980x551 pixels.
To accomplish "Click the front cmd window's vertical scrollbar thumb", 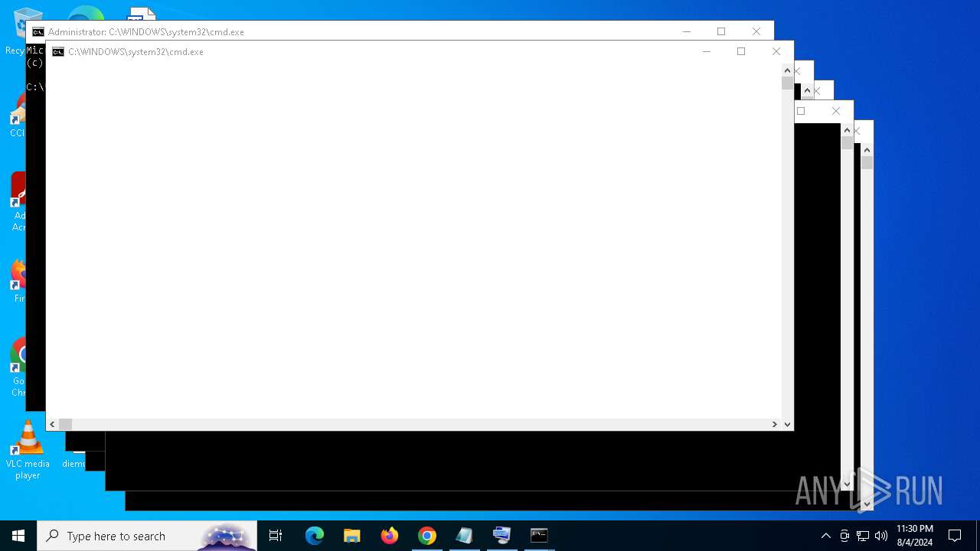I will coord(787,83).
